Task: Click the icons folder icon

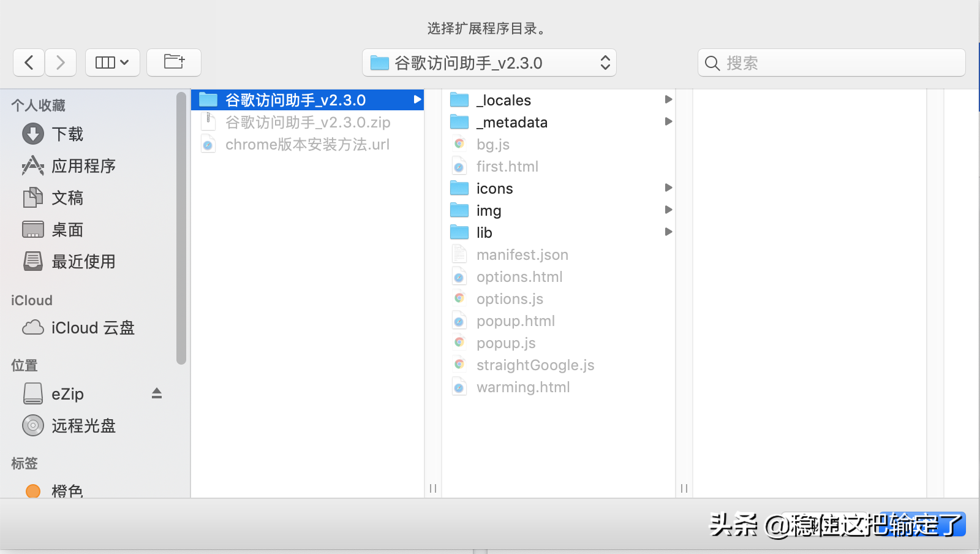Action: [x=459, y=188]
